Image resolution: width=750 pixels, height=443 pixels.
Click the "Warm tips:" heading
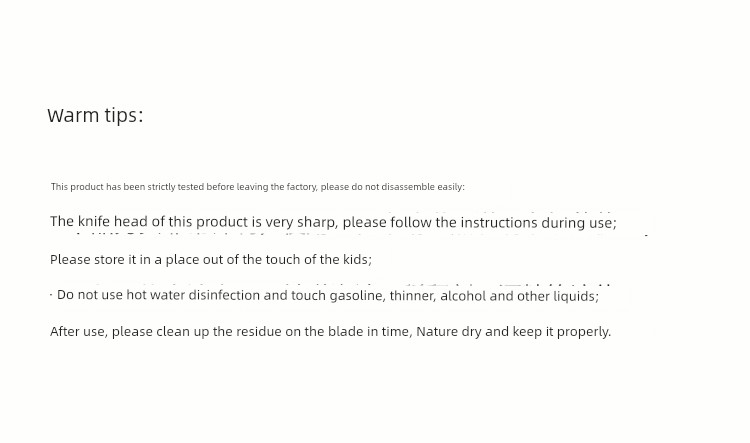(95, 115)
